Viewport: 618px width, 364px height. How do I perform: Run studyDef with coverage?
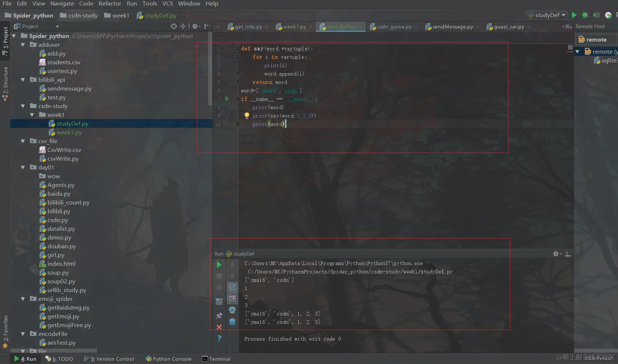[597, 15]
